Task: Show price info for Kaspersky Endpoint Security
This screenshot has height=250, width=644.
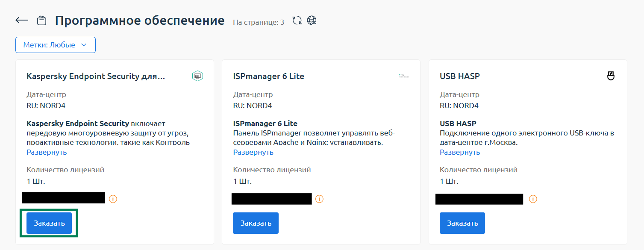Action: click(x=113, y=199)
